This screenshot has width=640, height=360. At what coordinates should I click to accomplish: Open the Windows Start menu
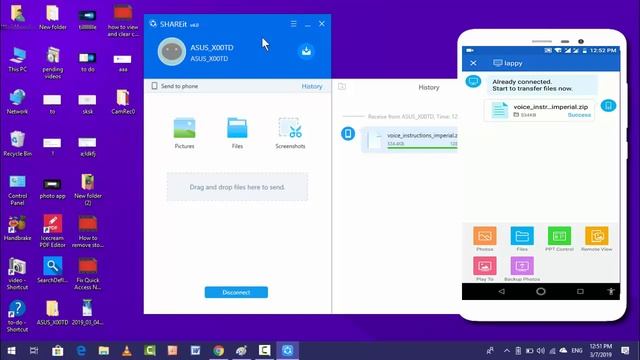11,350
